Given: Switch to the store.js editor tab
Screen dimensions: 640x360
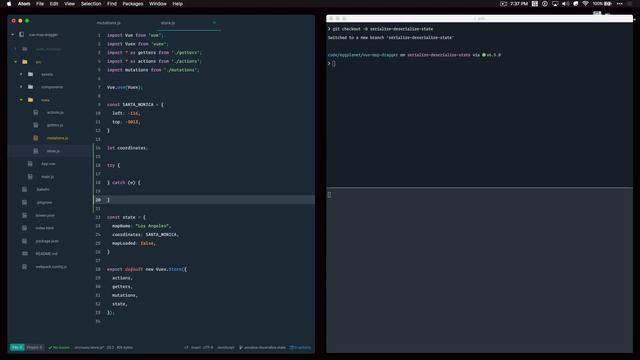Looking at the screenshot, I should [168, 23].
